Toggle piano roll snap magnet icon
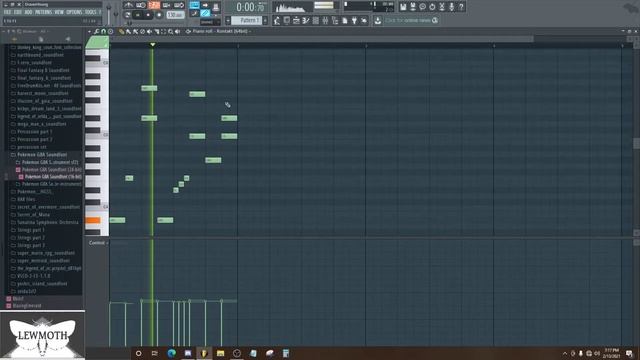 103,31
